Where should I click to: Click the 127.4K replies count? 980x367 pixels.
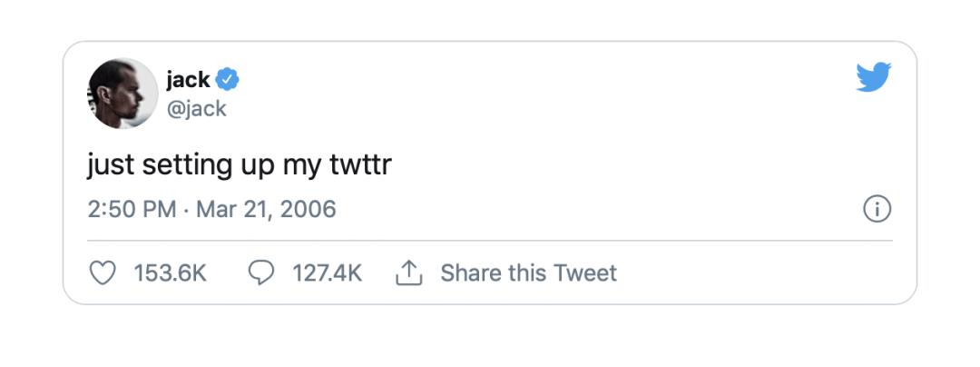tap(327, 273)
